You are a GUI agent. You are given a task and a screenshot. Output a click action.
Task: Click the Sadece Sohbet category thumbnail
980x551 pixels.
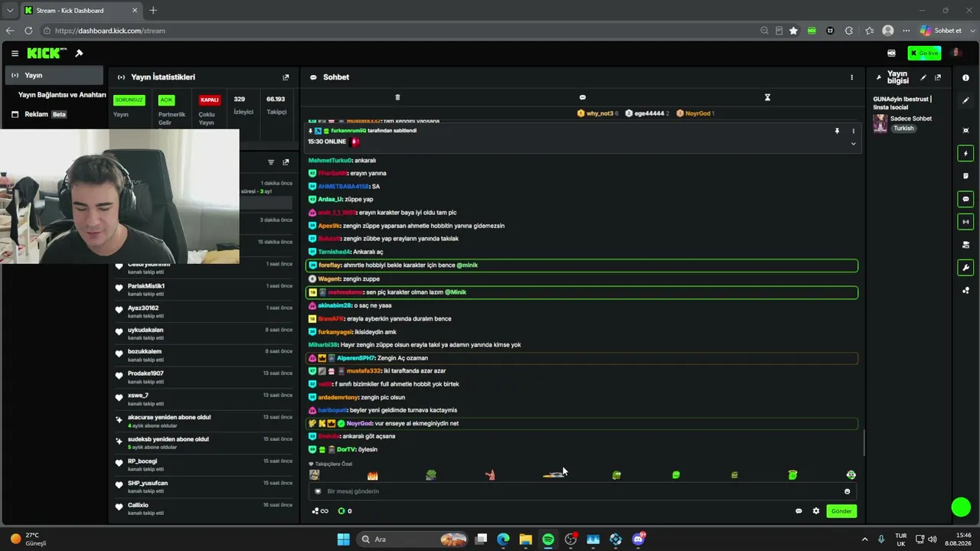(x=880, y=123)
